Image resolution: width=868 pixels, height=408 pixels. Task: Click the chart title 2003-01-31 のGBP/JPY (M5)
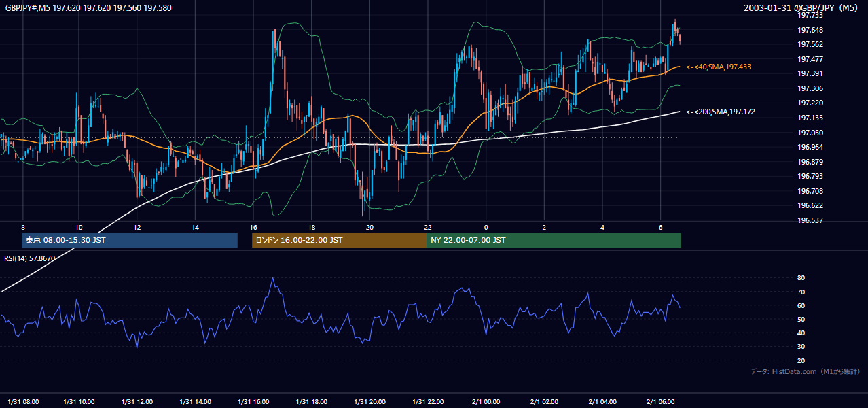pyautogui.click(x=801, y=7)
